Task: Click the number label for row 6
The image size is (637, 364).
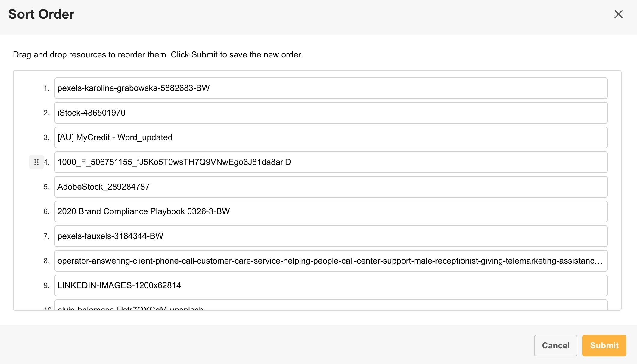Action: [x=46, y=211]
